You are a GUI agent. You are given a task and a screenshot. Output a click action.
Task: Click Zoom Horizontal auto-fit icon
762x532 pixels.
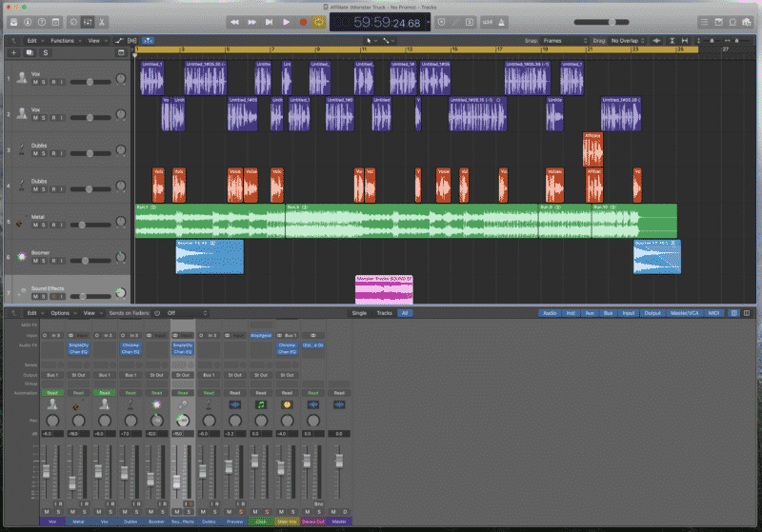[x=685, y=41]
